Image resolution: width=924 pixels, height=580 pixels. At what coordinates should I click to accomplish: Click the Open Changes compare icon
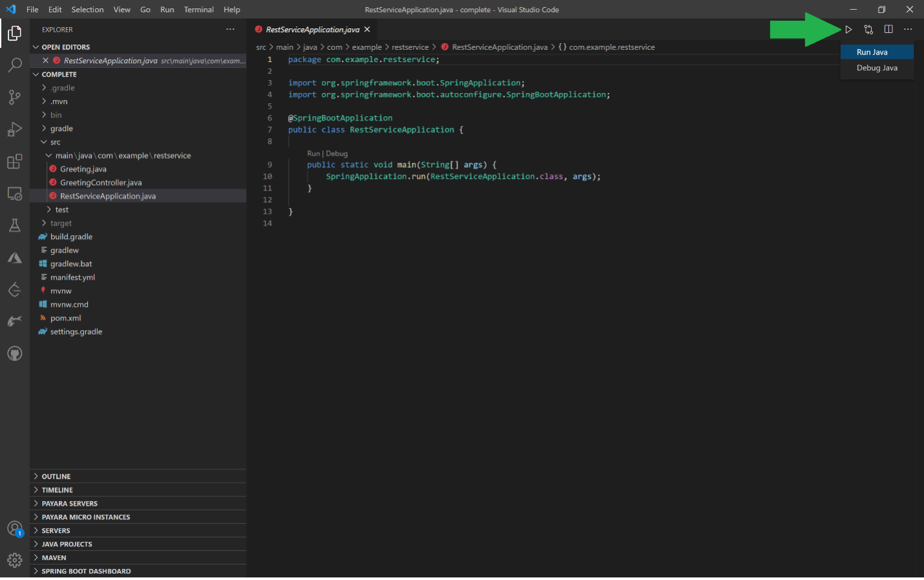[868, 30]
